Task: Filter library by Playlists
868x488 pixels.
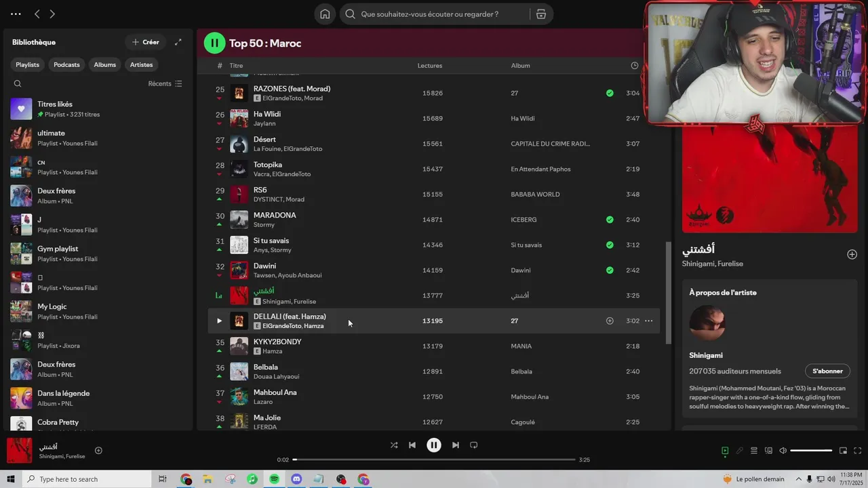Action: tap(28, 64)
